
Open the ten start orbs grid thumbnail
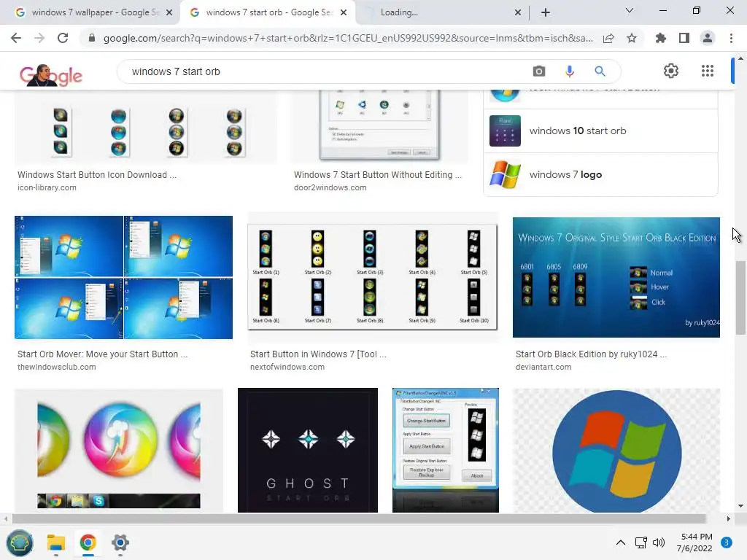[373, 277]
